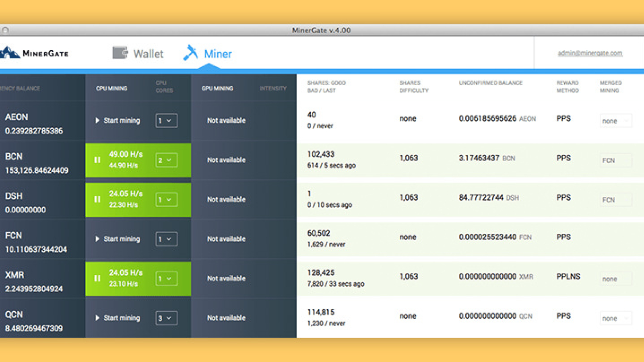The width and height of the screenshot is (644, 362).
Task: Click QCN GPU mining Not available
Action: pyautogui.click(x=226, y=318)
